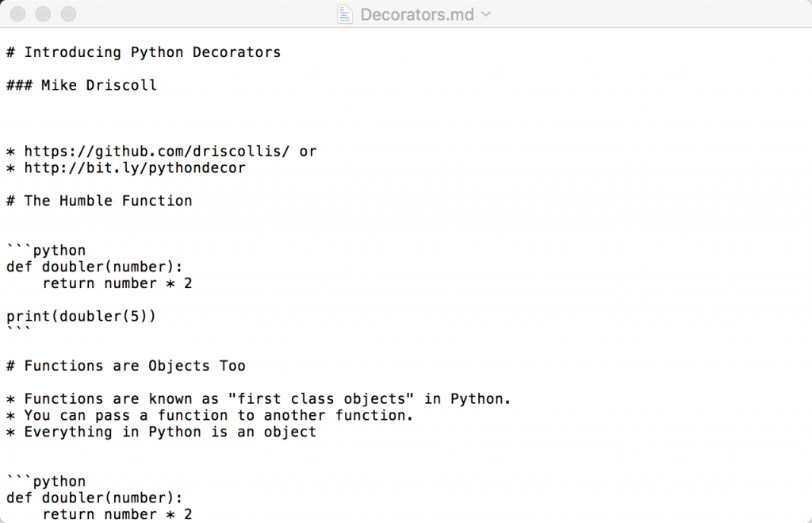Click the closing code fence below the print statement
The width and height of the screenshot is (812, 523).
[18, 331]
